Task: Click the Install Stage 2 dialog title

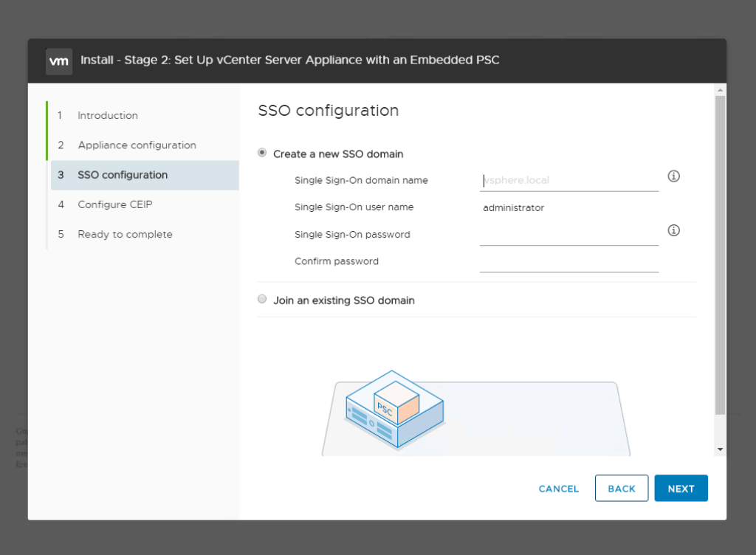Action: pos(289,60)
